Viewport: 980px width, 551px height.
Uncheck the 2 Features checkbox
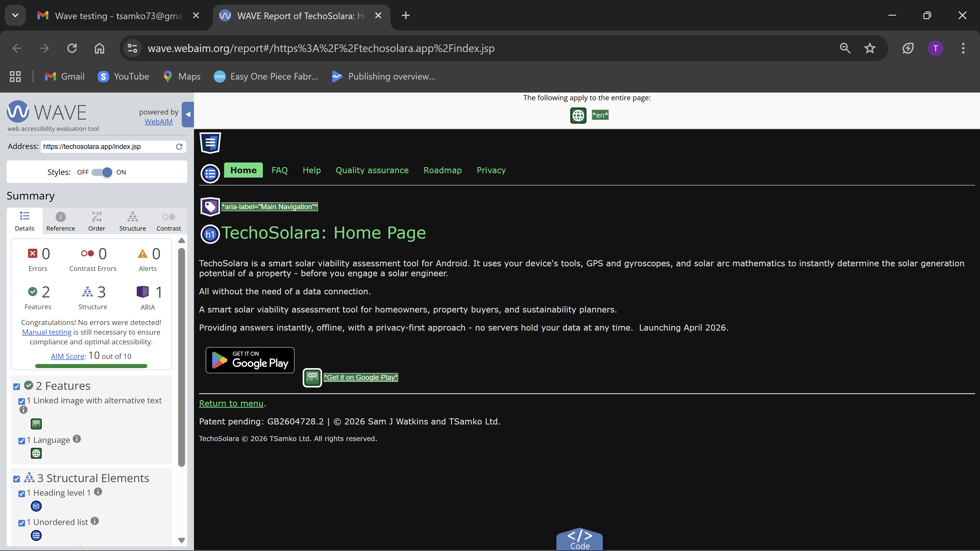pyautogui.click(x=16, y=387)
